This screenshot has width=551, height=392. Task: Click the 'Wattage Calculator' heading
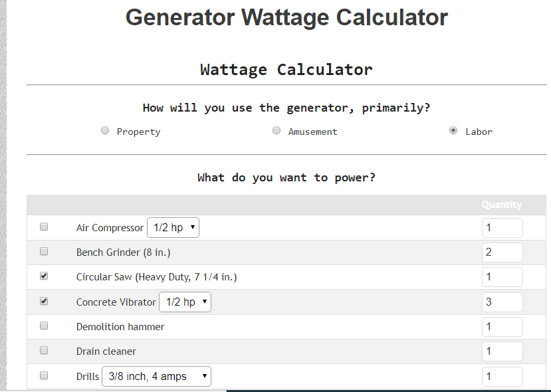pos(286,70)
